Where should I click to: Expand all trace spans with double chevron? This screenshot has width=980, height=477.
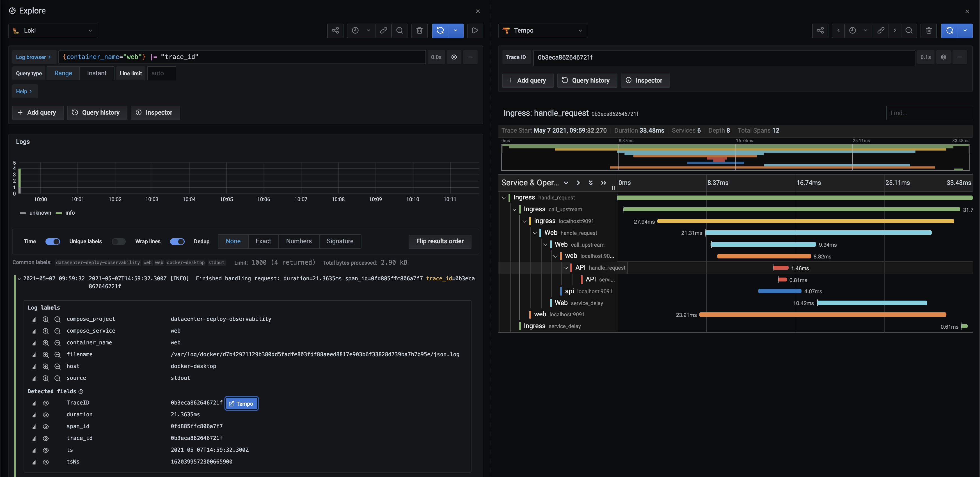point(590,183)
